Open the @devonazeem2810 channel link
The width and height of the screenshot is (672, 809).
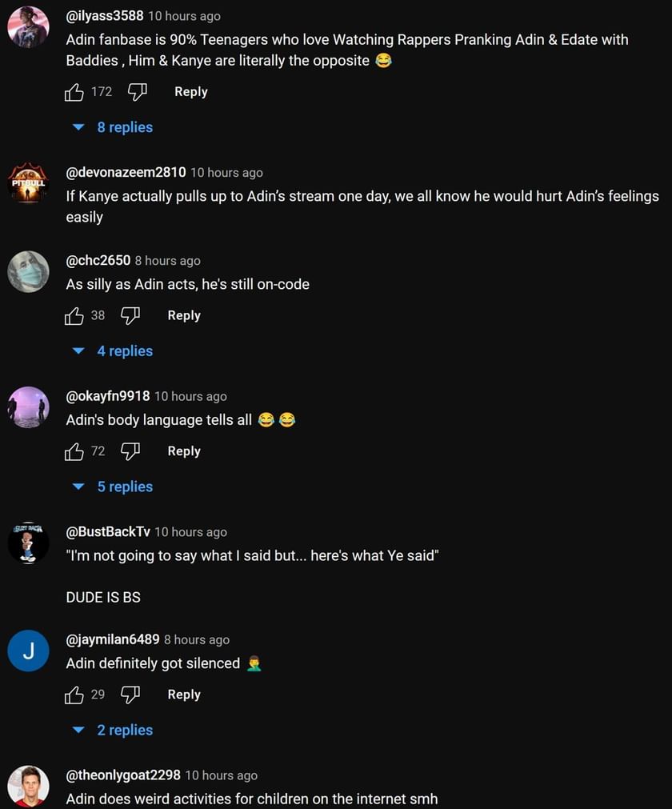coord(126,172)
